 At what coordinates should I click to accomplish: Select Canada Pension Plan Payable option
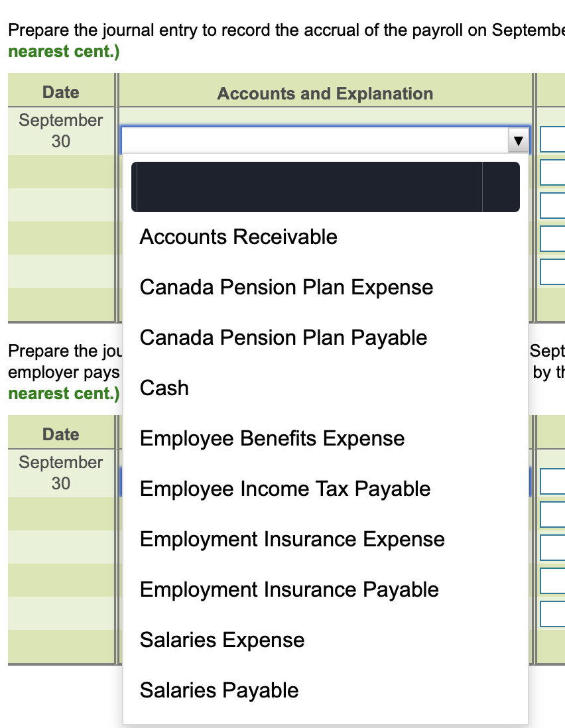(282, 337)
